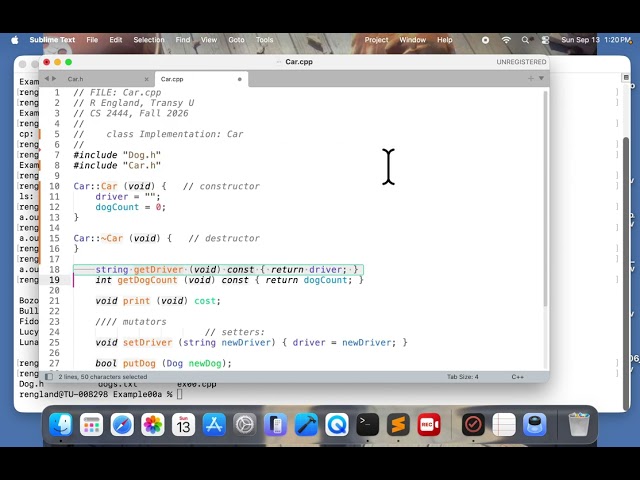Select the Car.cpp tab
The image size is (640, 480).
click(x=201, y=79)
